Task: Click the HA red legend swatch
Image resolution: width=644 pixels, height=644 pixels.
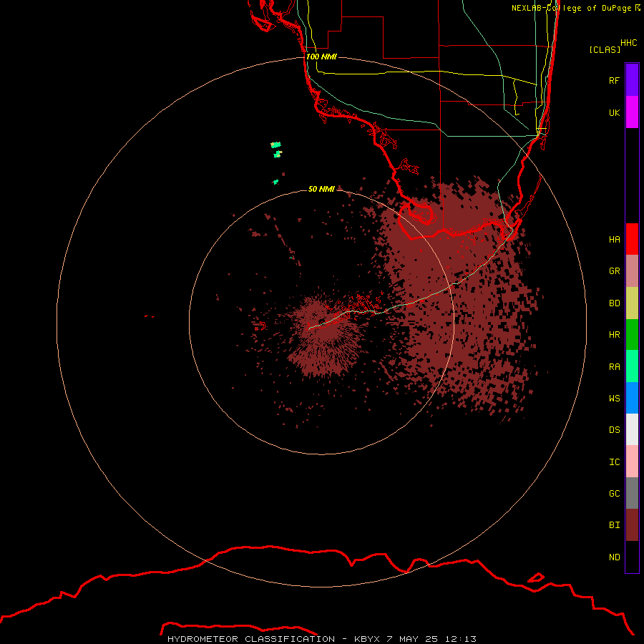Action: pos(632,239)
